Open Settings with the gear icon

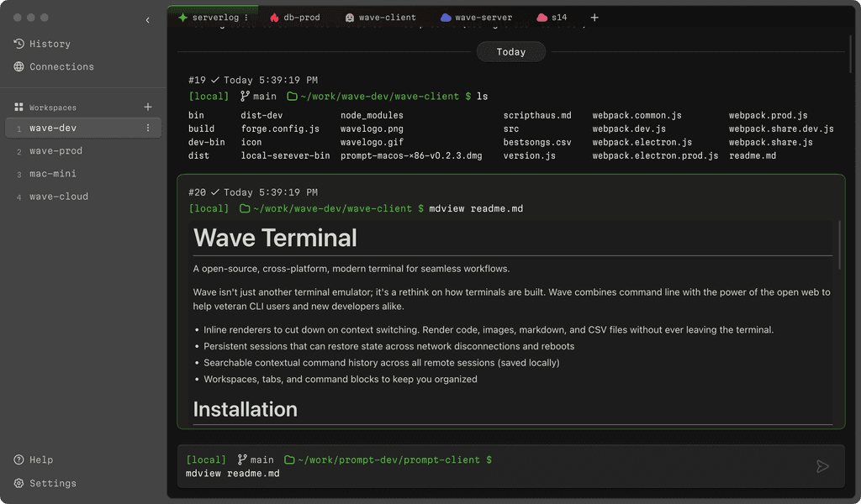click(x=18, y=483)
